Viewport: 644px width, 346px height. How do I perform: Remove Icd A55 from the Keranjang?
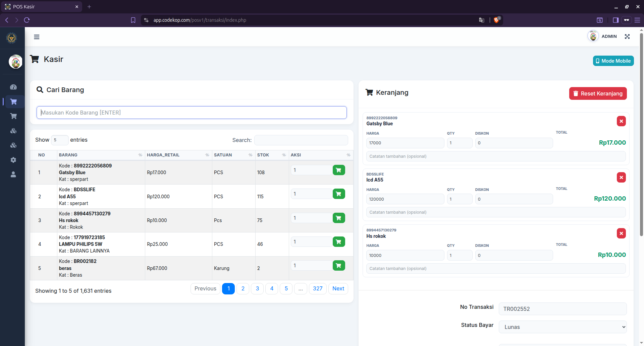(x=621, y=177)
